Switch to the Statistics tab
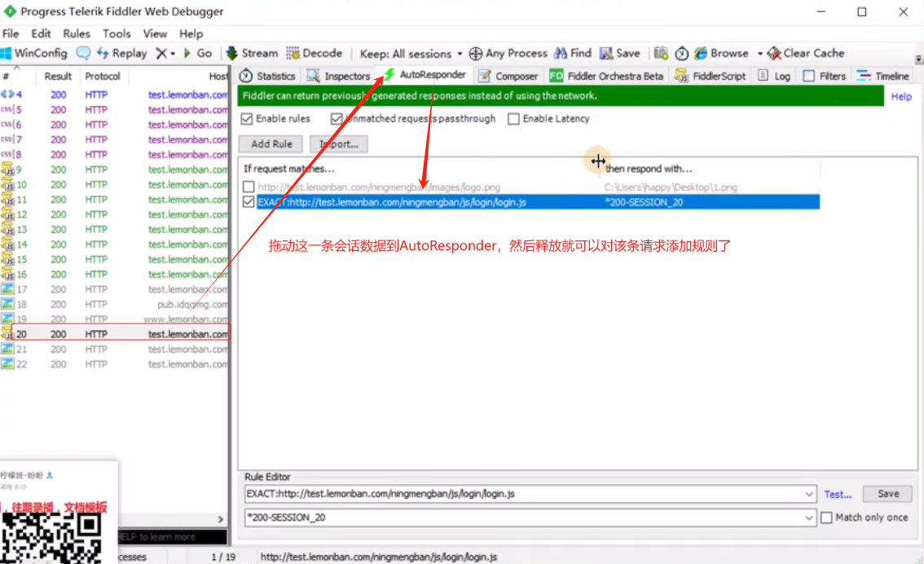 [x=267, y=76]
